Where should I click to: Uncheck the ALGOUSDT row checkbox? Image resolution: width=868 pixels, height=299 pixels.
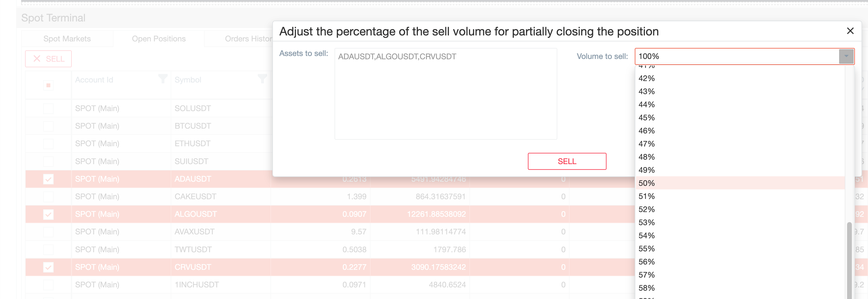(x=48, y=214)
